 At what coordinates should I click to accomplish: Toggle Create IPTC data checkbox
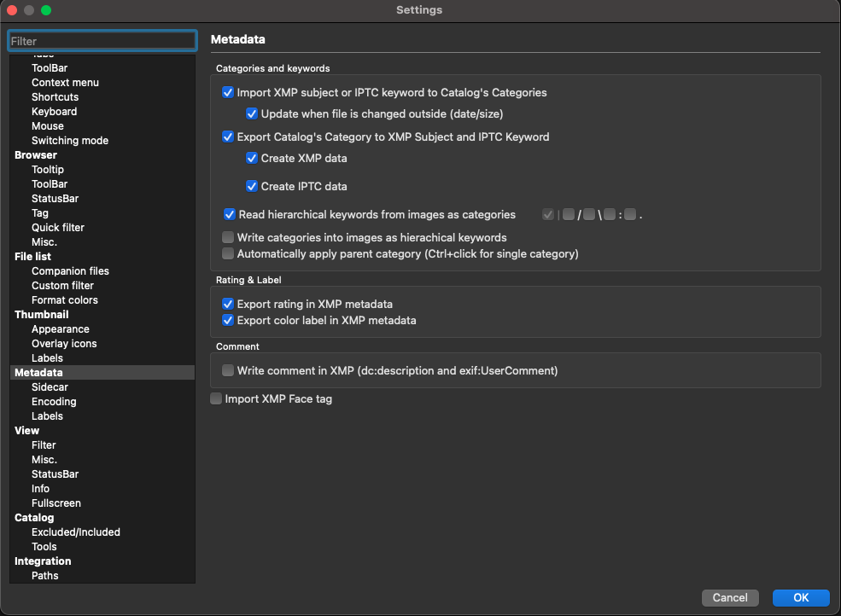(x=252, y=186)
